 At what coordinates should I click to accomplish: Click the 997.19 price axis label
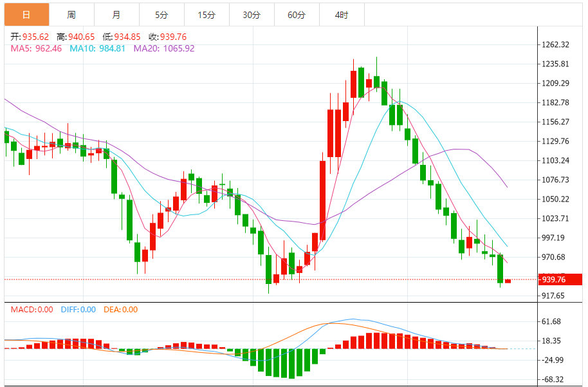tap(553, 238)
